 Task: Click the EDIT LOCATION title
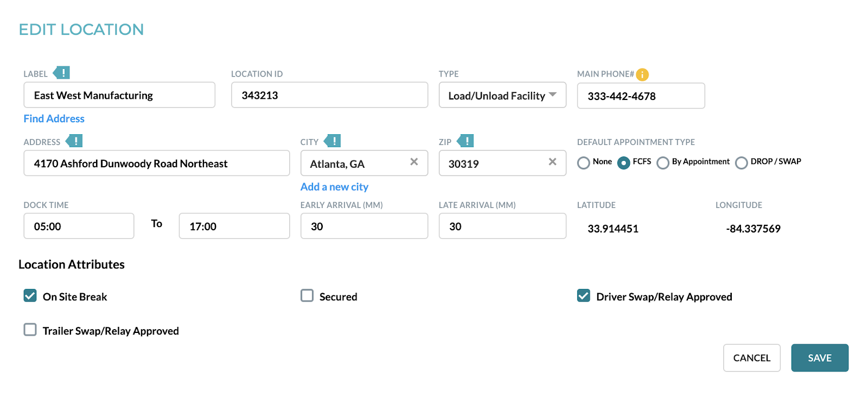81,29
